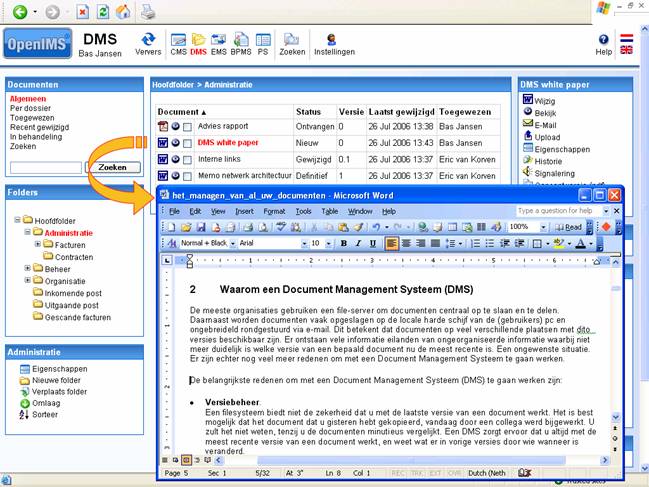Open the BPMS module icon
Viewport: 649px width, 487px height.
tap(241, 44)
